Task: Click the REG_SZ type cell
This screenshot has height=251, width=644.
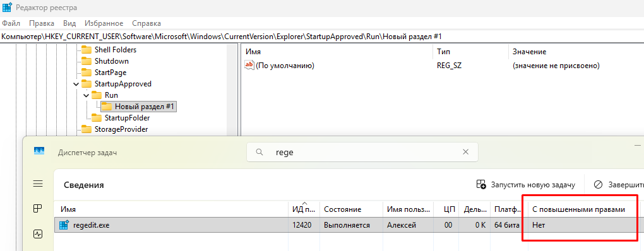Action: 450,66
